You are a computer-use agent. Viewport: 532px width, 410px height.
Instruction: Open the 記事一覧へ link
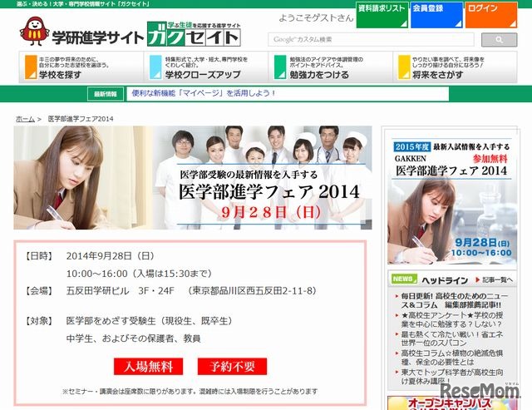point(495,280)
